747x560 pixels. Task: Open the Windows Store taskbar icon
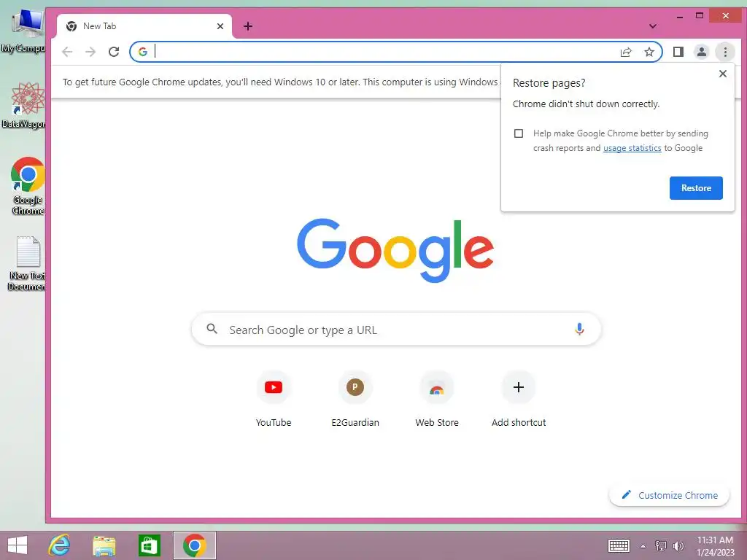pos(149,545)
